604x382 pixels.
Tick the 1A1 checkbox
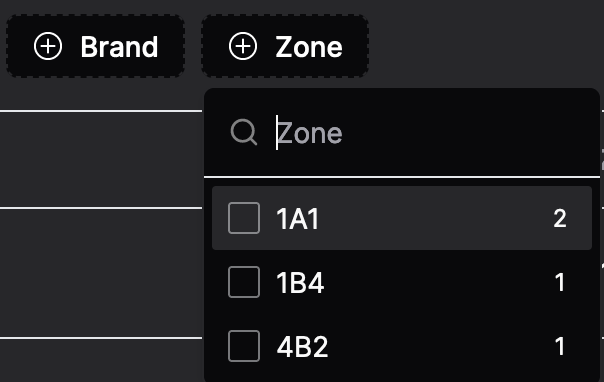coord(244,218)
